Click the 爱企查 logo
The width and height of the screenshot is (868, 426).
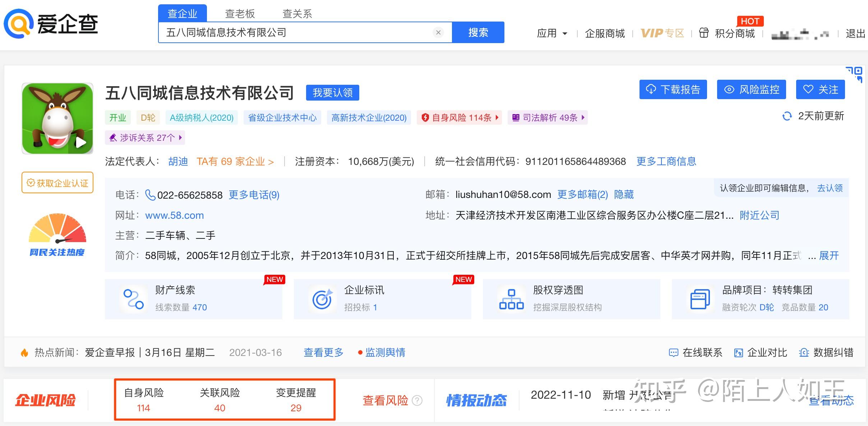point(51,24)
